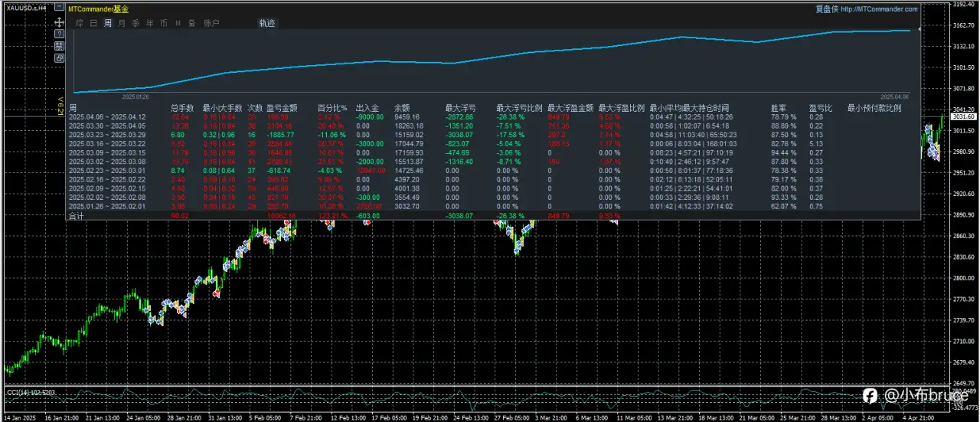980x422 pixels.
Task: Switch to the 年 yearly tab
Action: click(150, 23)
